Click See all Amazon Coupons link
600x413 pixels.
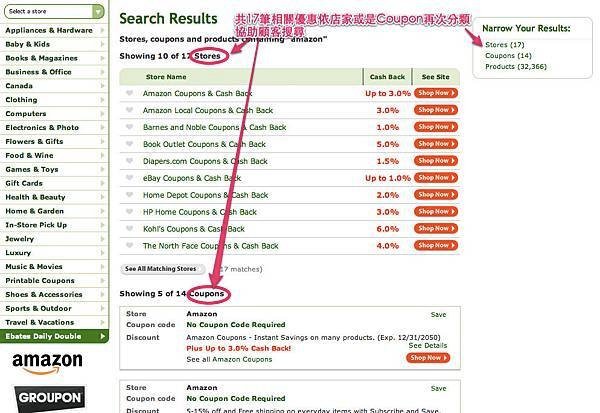(229, 359)
